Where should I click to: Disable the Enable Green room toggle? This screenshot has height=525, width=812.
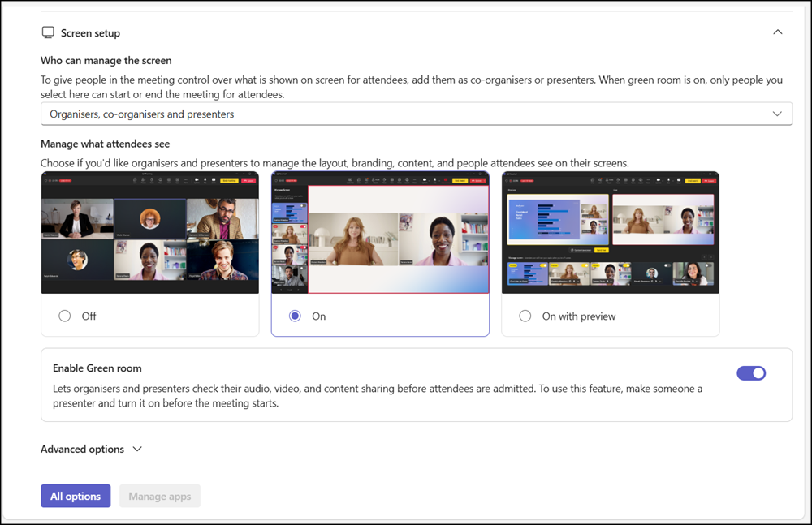[751, 373]
